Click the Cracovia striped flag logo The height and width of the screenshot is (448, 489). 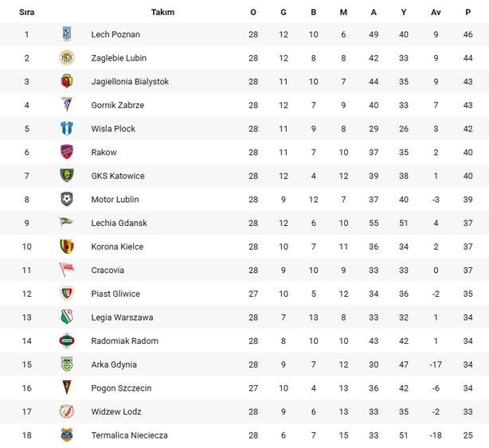67,270
